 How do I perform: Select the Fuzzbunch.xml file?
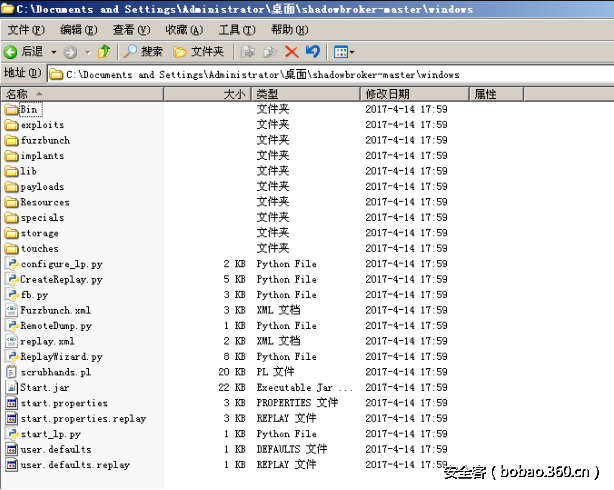[x=49, y=310]
